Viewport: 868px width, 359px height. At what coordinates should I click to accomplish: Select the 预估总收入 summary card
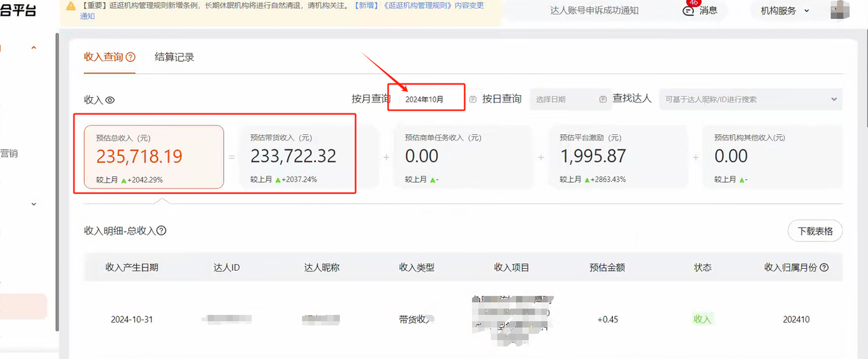[x=153, y=157]
